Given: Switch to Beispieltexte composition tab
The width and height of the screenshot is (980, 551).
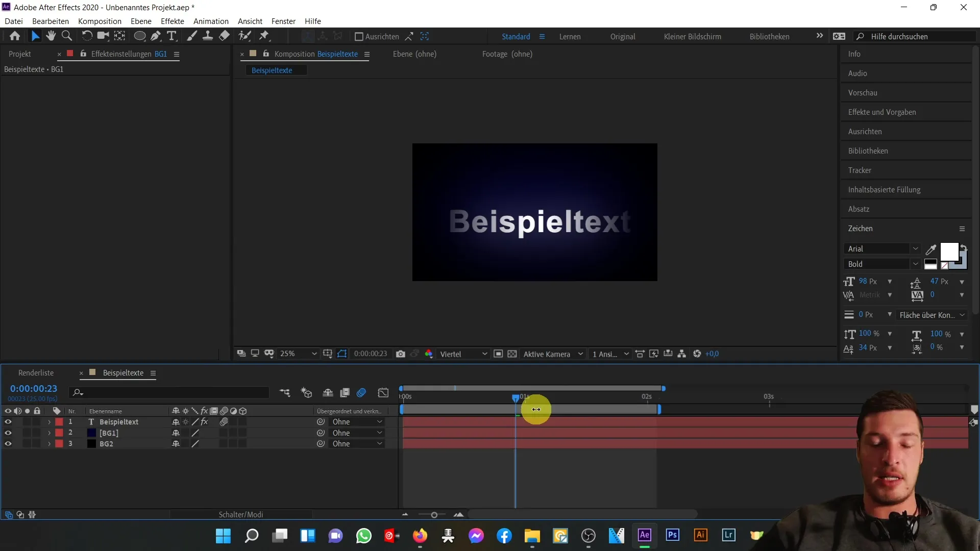Looking at the screenshot, I should [272, 70].
